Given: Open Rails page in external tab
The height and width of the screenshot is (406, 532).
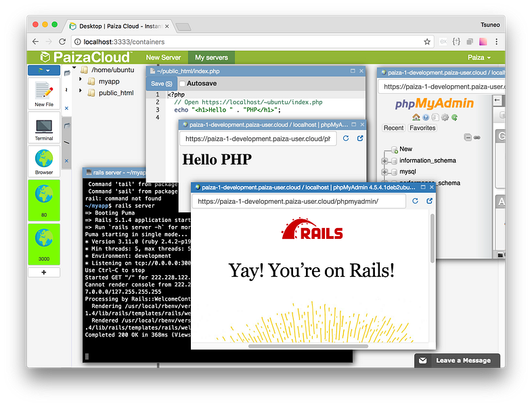Looking at the screenshot, I should [x=429, y=201].
